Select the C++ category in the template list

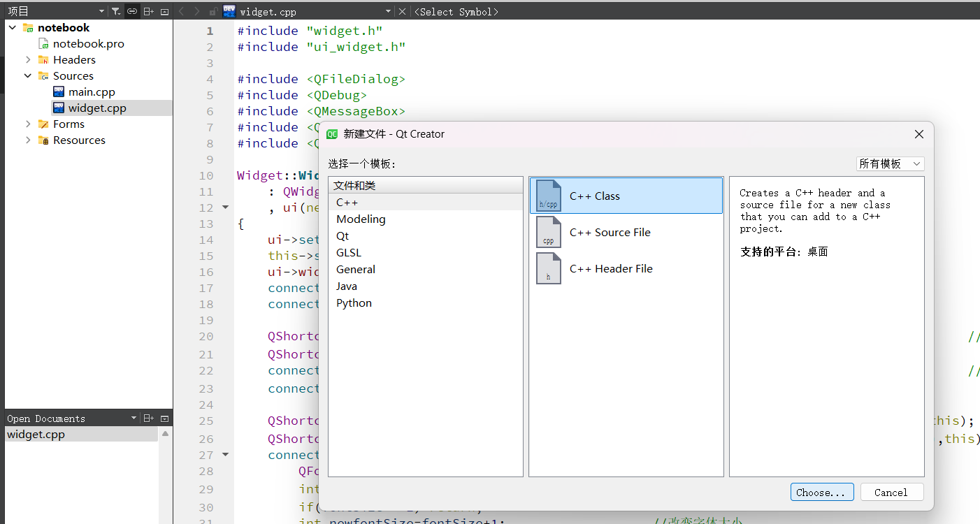426,202
